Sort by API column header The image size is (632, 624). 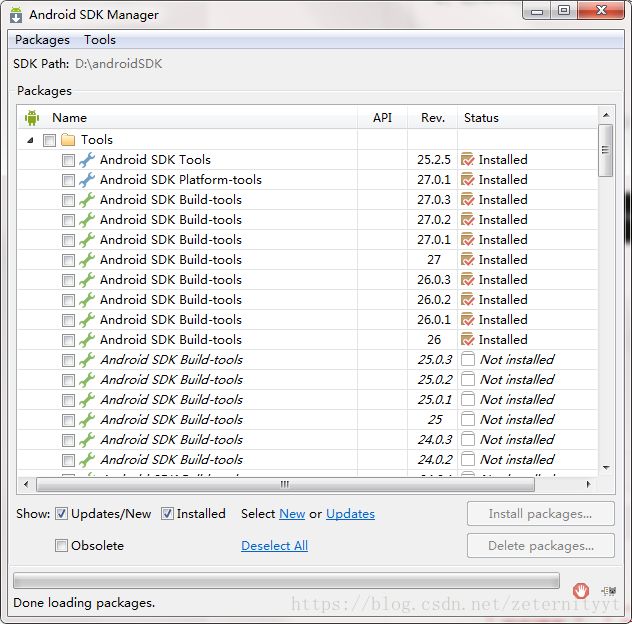382,118
